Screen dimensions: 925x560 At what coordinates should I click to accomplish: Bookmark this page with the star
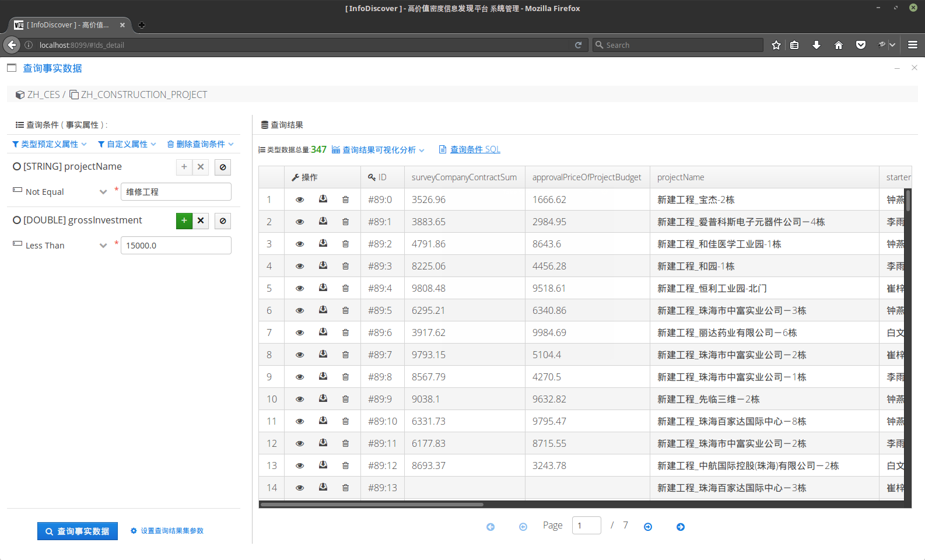pos(776,45)
